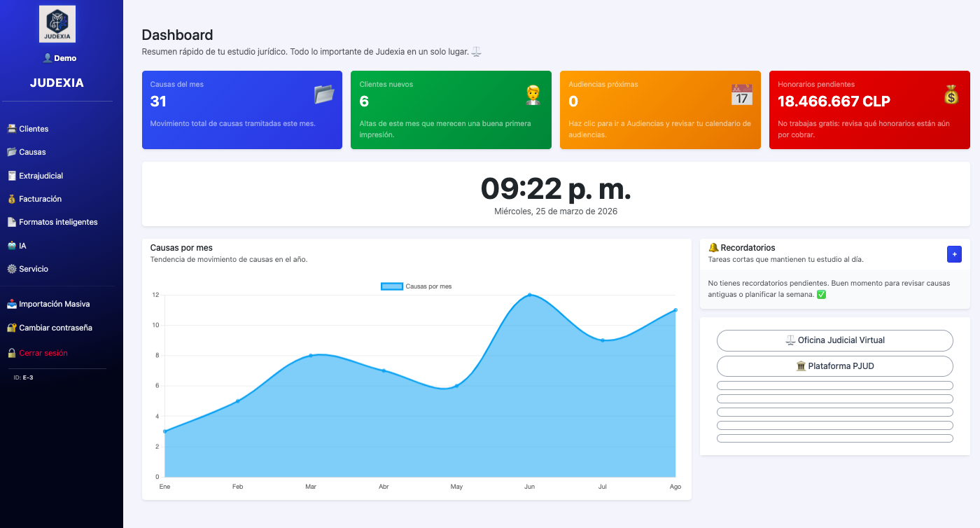Click the red Honorarios pendientes card
The image size is (980, 528).
coord(869,110)
